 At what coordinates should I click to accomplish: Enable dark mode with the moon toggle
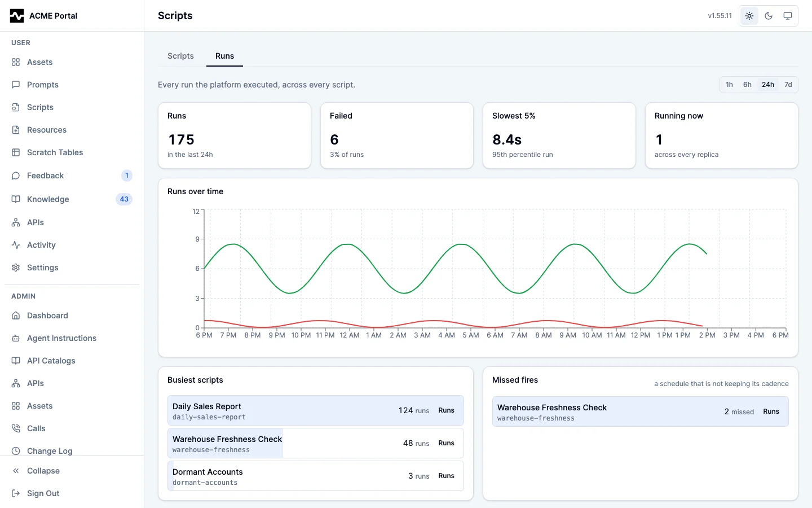[x=769, y=16]
